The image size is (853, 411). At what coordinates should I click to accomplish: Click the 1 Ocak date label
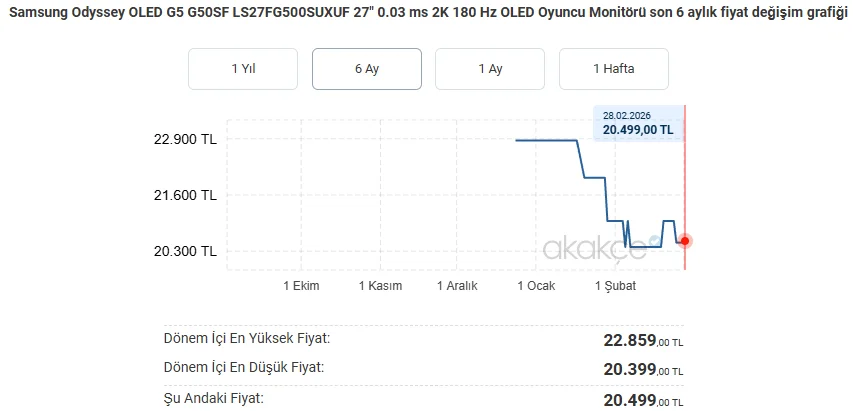536,286
